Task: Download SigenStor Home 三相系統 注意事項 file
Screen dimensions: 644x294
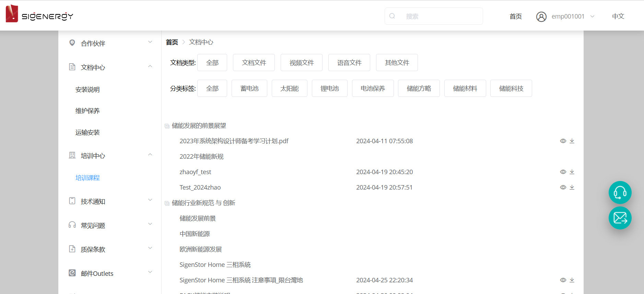Action: click(572, 280)
